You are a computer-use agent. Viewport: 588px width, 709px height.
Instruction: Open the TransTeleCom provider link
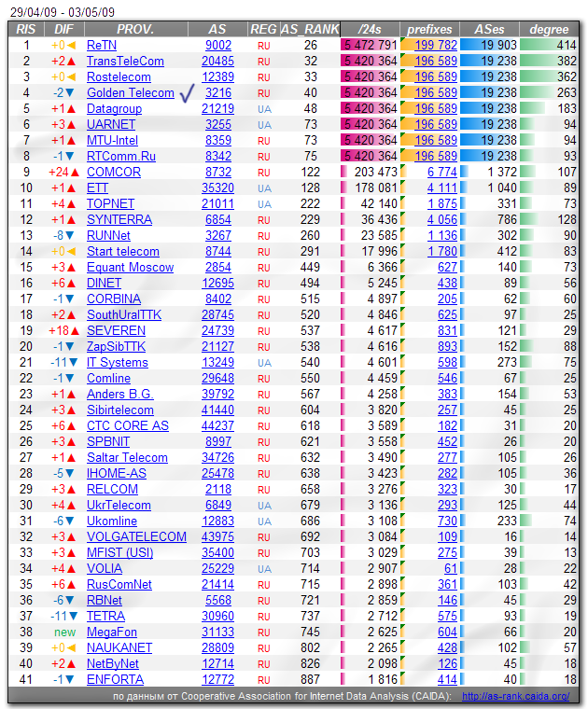[125, 61]
